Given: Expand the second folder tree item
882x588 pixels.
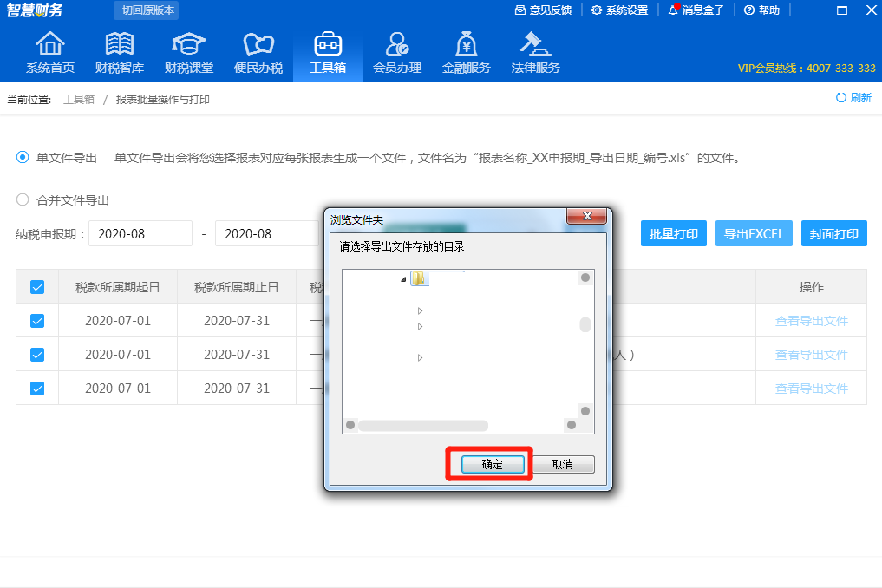Looking at the screenshot, I should pyautogui.click(x=420, y=326).
